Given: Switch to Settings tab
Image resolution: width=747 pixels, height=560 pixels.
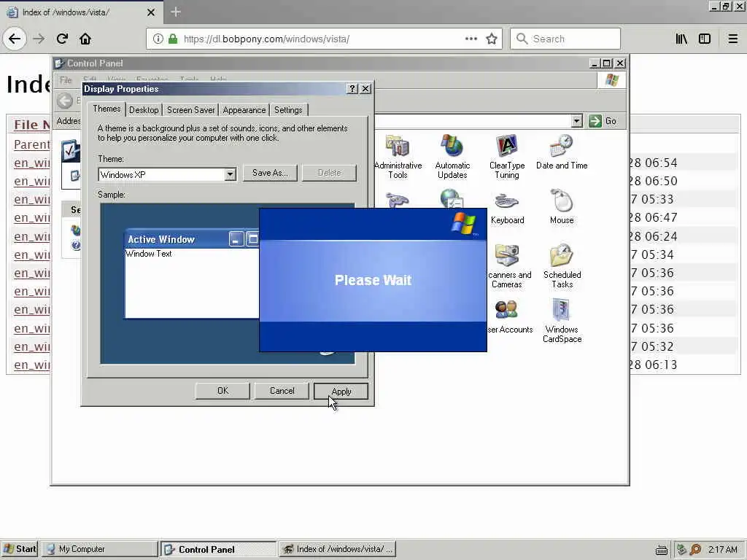Looking at the screenshot, I should 288,110.
